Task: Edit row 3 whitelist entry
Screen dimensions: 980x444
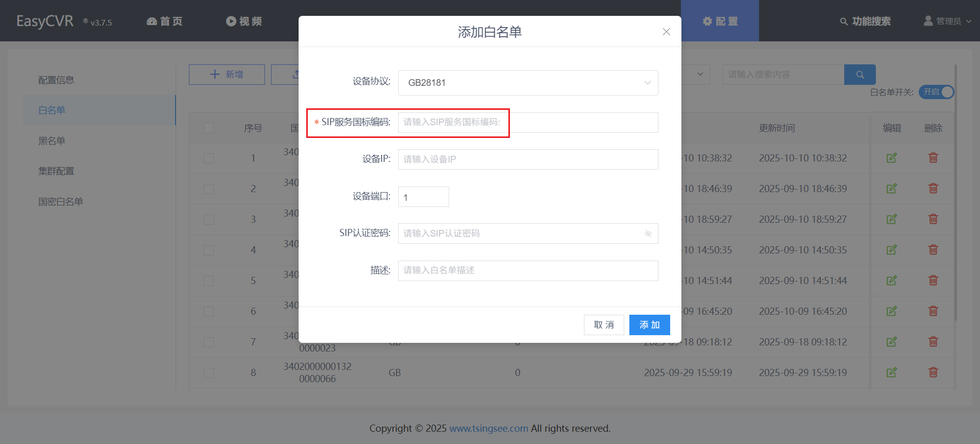Action: point(892,219)
